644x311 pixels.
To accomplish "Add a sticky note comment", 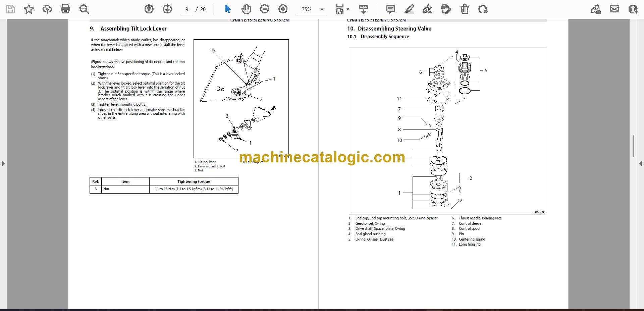I will coord(391,9).
